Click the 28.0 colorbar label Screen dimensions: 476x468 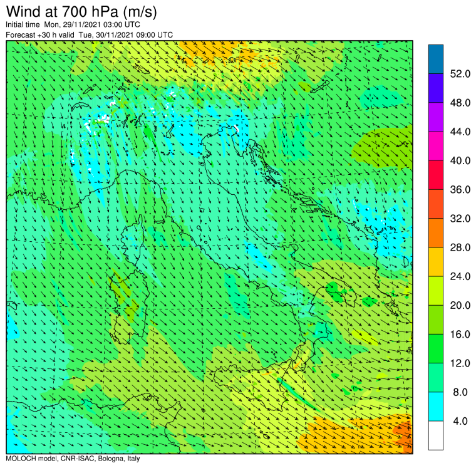pyautogui.click(x=460, y=247)
